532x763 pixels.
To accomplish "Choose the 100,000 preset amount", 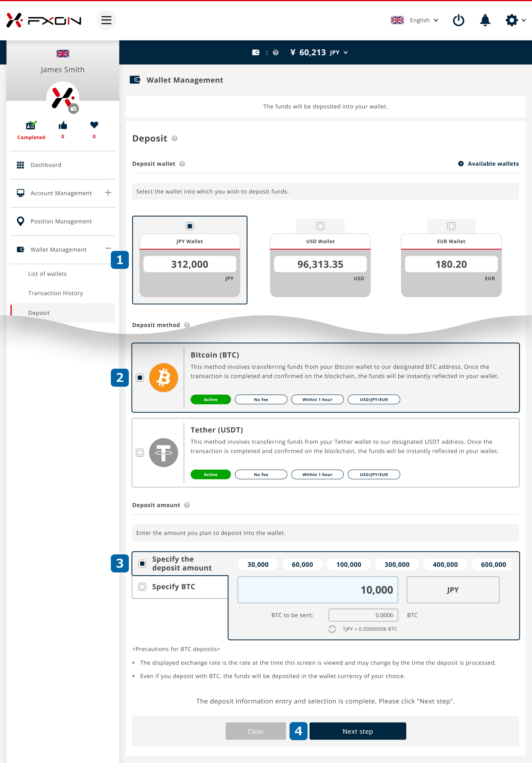I will click(x=349, y=564).
